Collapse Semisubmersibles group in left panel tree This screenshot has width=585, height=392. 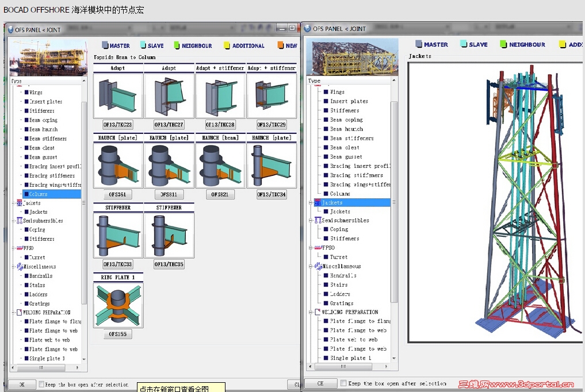click(13, 221)
